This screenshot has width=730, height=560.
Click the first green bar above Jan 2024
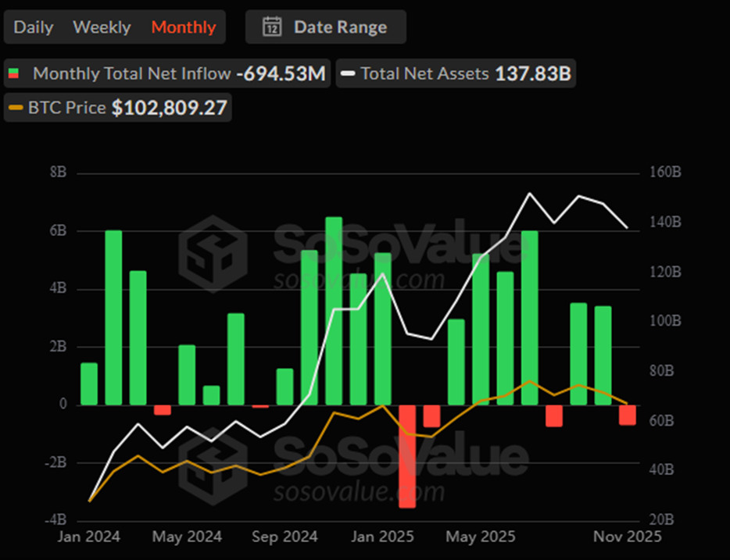[x=89, y=383]
